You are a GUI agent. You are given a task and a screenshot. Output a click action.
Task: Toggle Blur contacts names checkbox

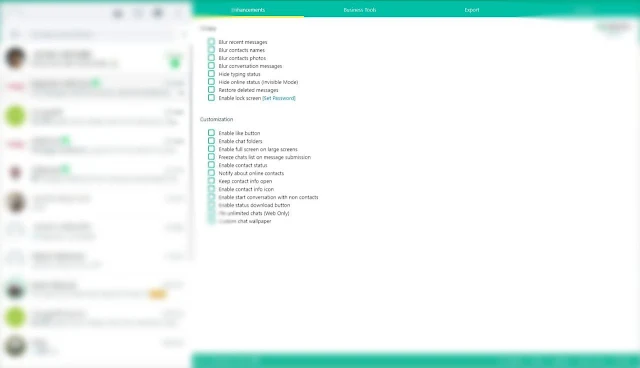point(211,50)
